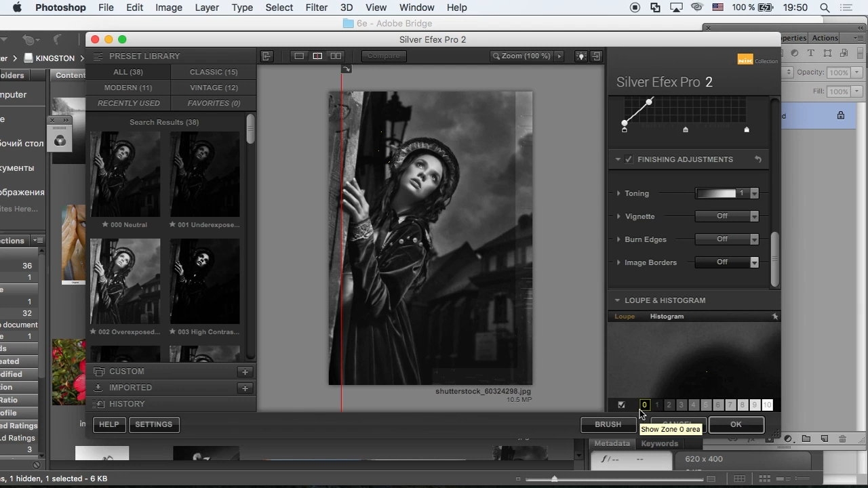Expand the Burn Edges settings triangle
Screen dimensions: 868x488
coord(618,239)
